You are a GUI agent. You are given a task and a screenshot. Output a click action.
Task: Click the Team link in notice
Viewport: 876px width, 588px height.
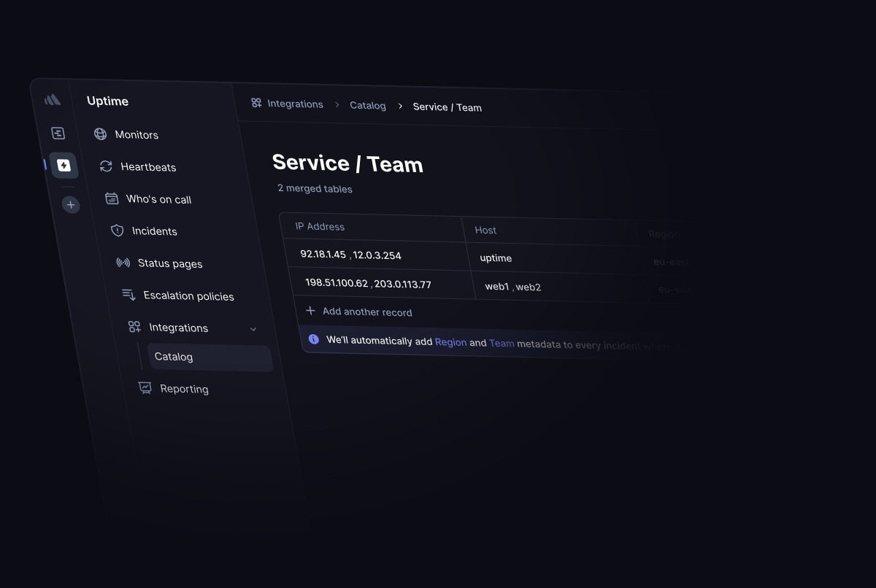click(x=502, y=343)
